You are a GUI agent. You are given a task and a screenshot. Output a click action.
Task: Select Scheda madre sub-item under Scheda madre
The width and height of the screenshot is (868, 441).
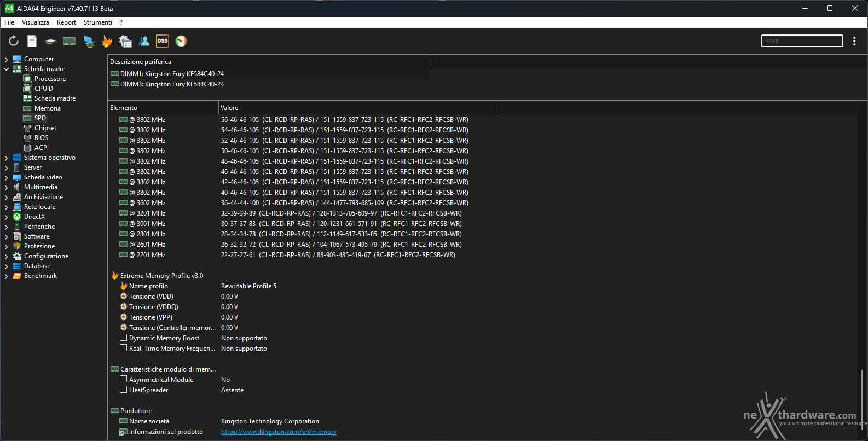[x=55, y=98]
